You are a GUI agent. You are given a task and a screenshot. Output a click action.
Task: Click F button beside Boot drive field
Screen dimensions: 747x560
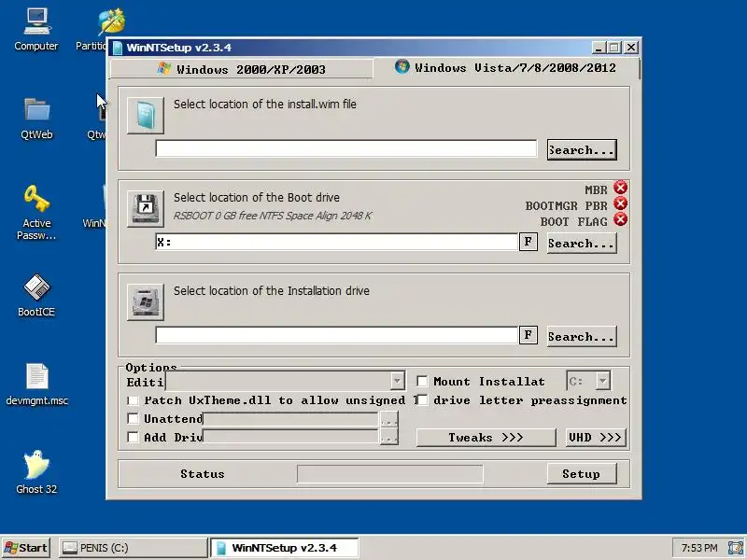(x=529, y=242)
